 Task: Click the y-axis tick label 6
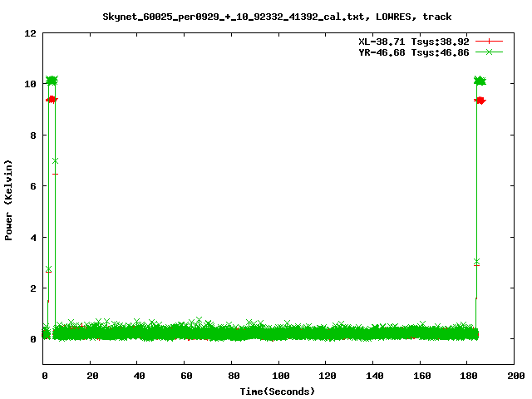point(33,186)
